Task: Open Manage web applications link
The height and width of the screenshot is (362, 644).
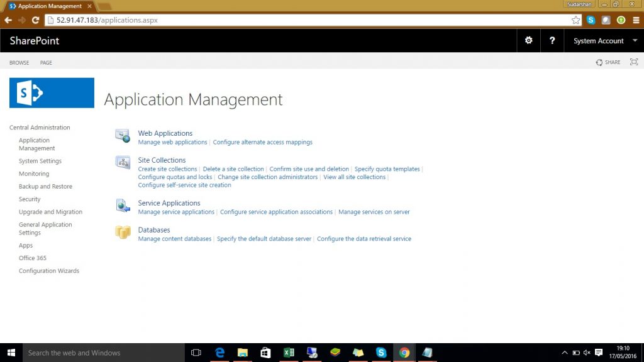Action: click(172, 143)
